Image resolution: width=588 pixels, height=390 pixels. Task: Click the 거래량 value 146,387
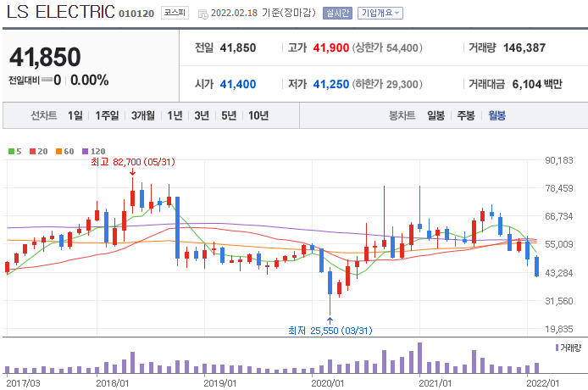[x=524, y=47]
